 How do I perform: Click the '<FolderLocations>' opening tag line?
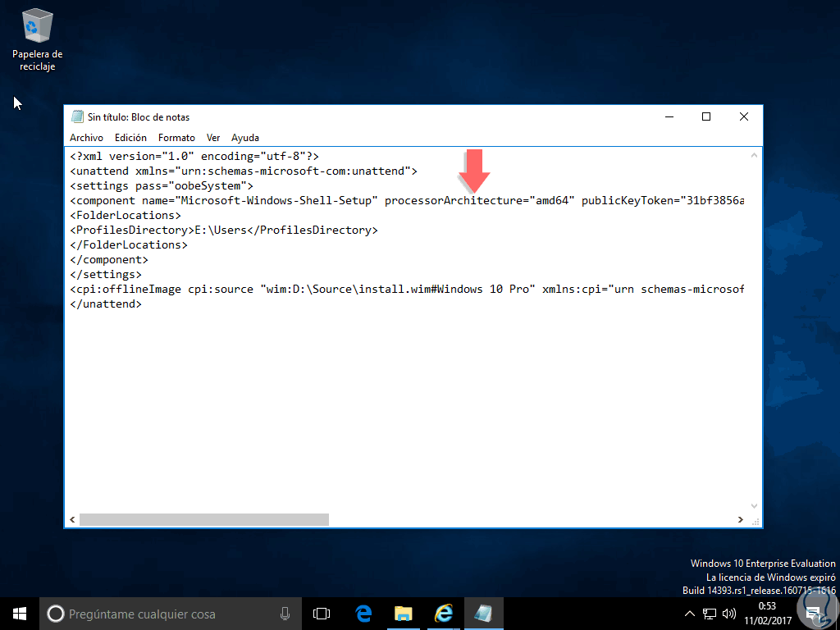(x=126, y=216)
